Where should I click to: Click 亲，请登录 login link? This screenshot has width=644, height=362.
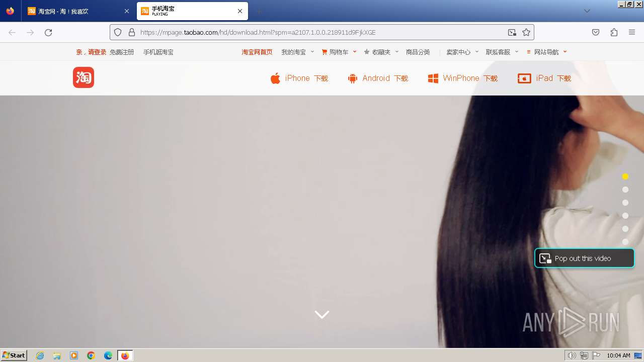91,52
